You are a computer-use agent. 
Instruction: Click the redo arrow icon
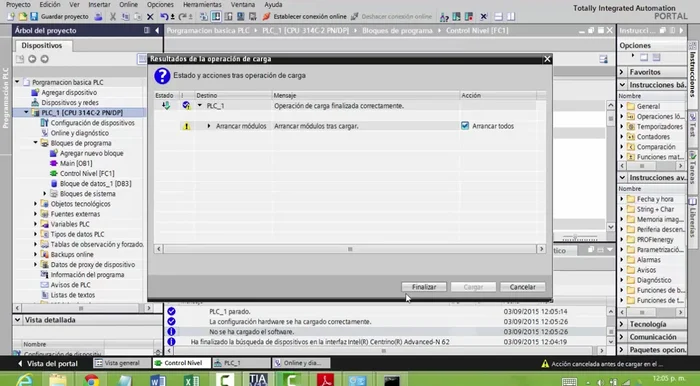[x=183, y=17]
